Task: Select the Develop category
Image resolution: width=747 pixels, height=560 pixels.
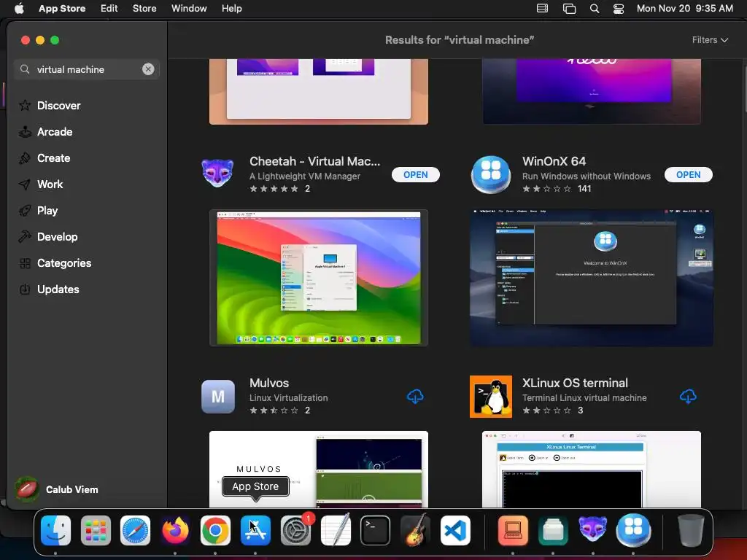Action: (x=57, y=236)
